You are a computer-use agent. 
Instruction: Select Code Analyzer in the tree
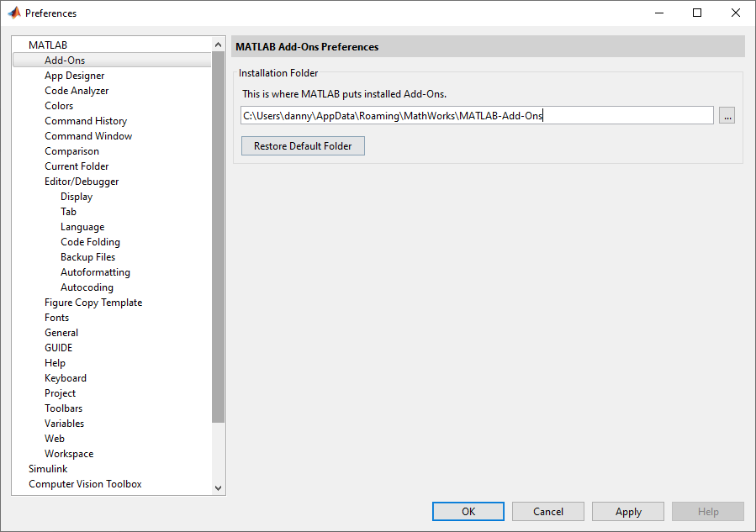point(77,91)
